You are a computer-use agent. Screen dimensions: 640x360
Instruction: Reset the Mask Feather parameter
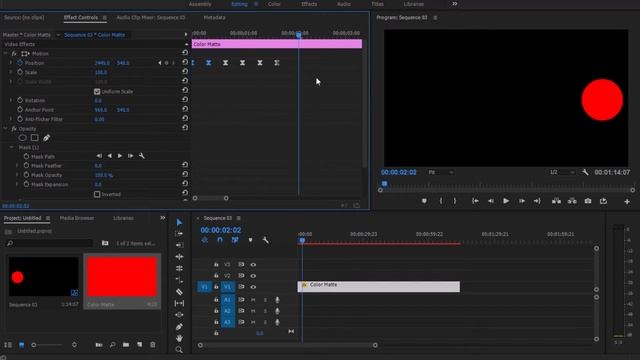185,164
